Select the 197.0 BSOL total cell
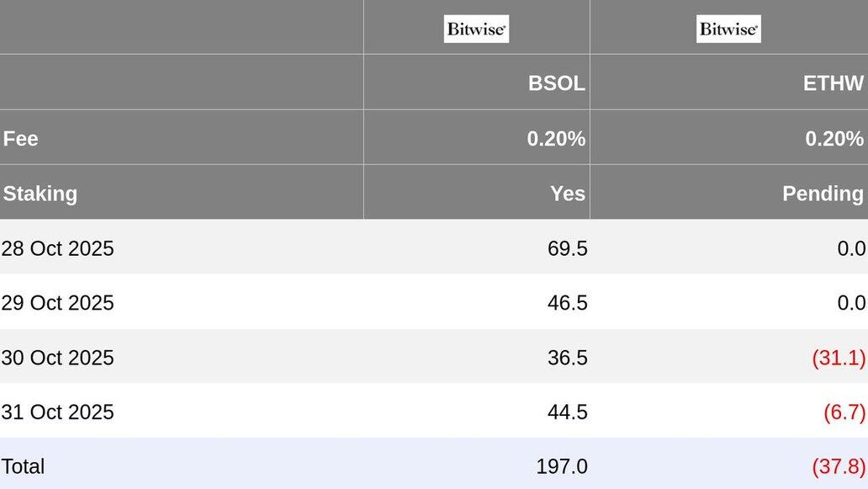This screenshot has width=868, height=489. 562,466
